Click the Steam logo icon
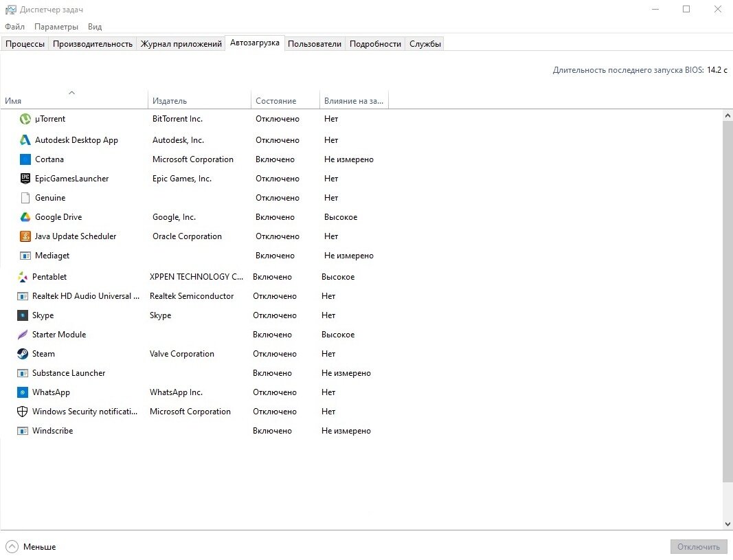This screenshot has height=560, width=733. tap(23, 354)
